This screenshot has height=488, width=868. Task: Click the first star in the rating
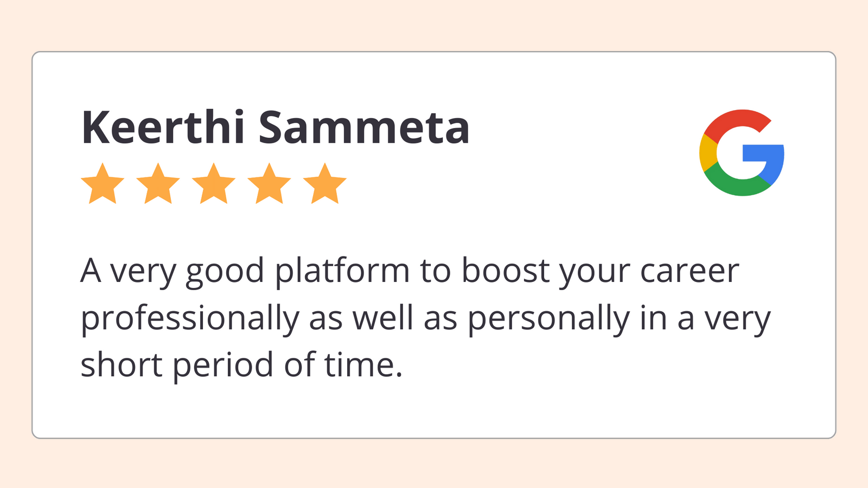103,184
